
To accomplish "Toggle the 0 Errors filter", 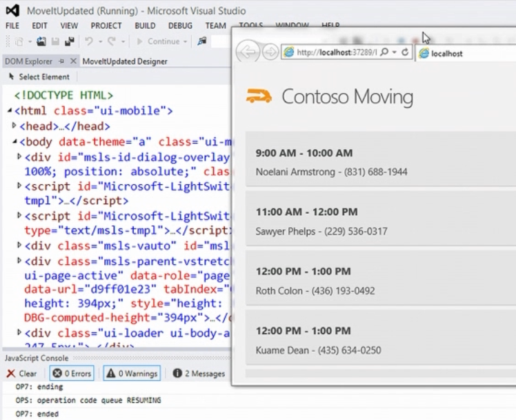I will [72, 373].
